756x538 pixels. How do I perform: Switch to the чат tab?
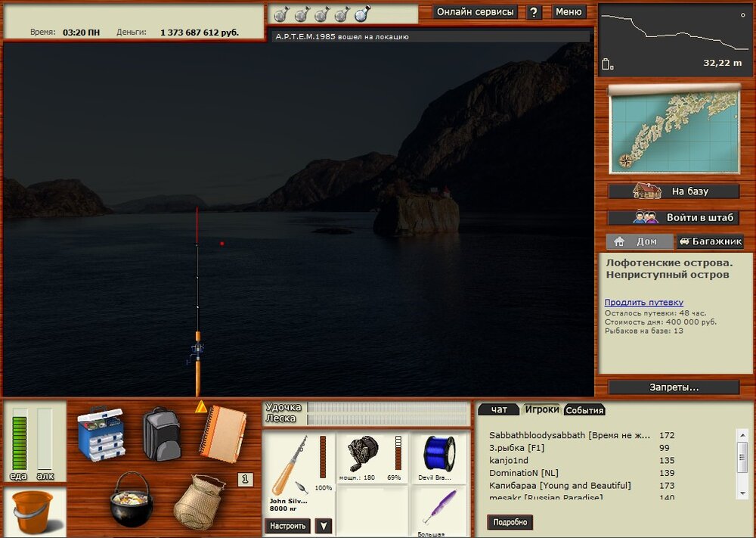click(x=498, y=409)
